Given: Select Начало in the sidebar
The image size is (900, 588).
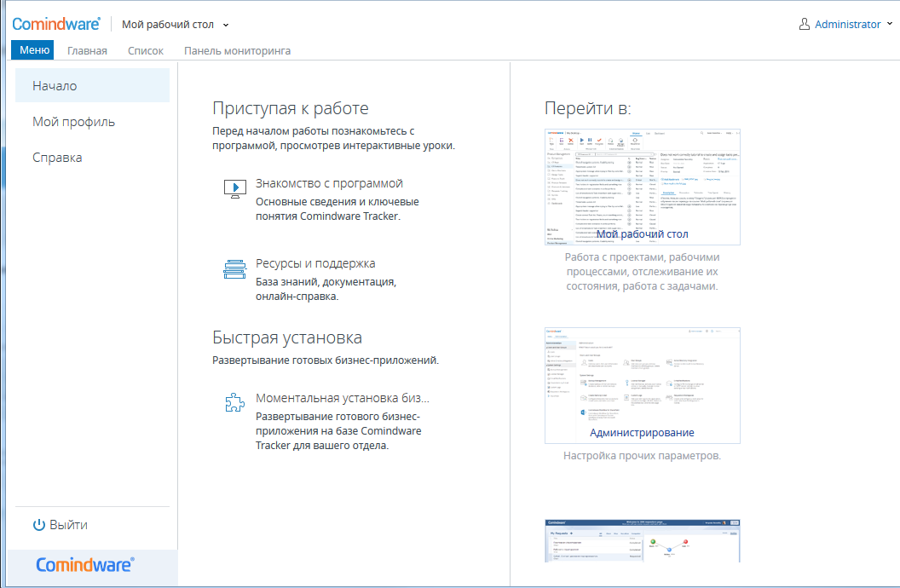Looking at the screenshot, I should [92, 85].
